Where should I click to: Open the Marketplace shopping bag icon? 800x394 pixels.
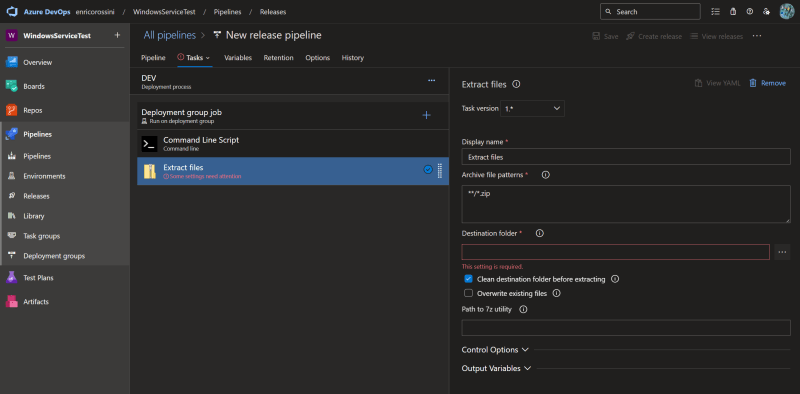click(x=733, y=12)
